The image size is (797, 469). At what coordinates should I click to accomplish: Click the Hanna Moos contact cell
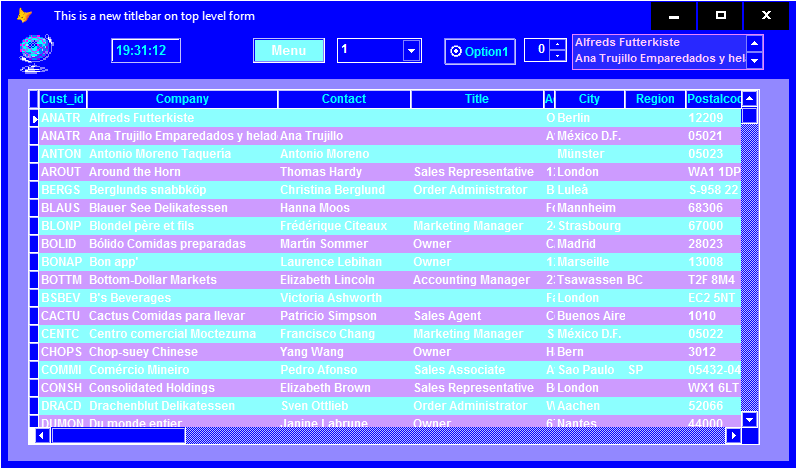(x=344, y=208)
